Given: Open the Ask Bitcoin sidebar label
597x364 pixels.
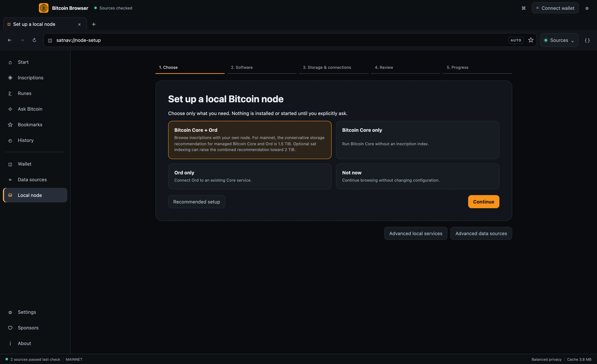Looking at the screenshot, I should click(x=30, y=109).
